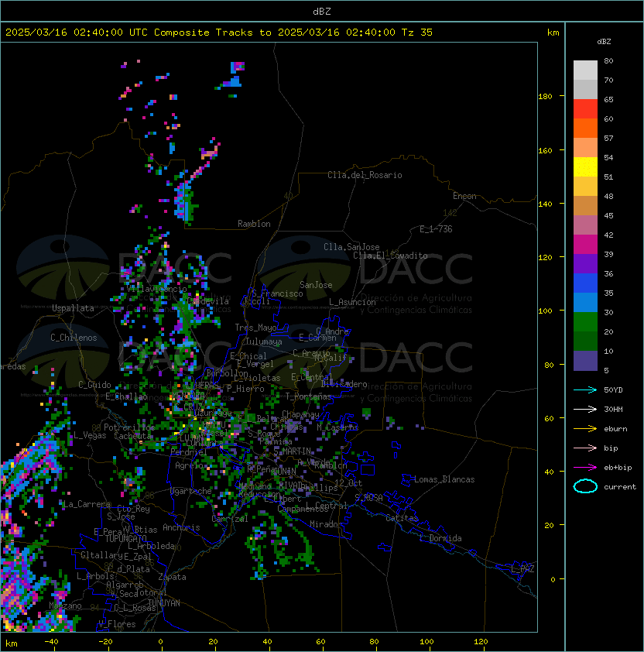Pick the dark green 10-20 dBZ swatch

point(585,341)
